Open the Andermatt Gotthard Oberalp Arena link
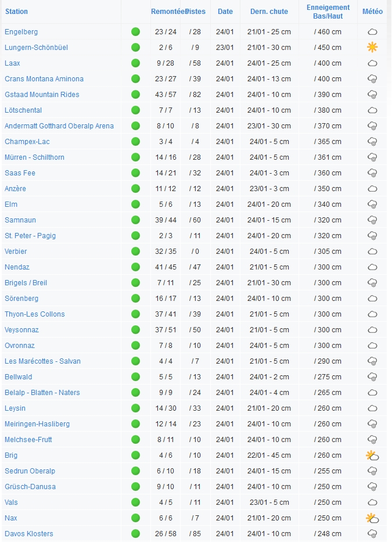 click(59, 126)
